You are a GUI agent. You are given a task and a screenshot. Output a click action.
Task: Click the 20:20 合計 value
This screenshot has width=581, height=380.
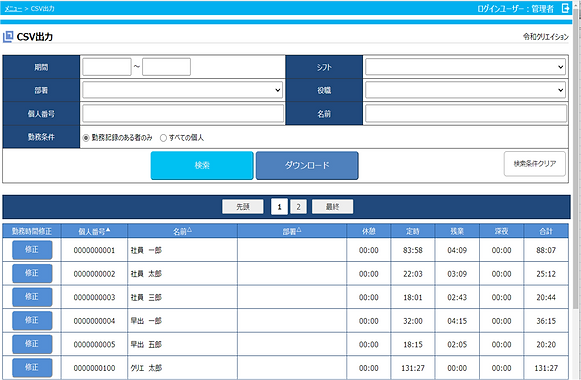pos(546,344)
